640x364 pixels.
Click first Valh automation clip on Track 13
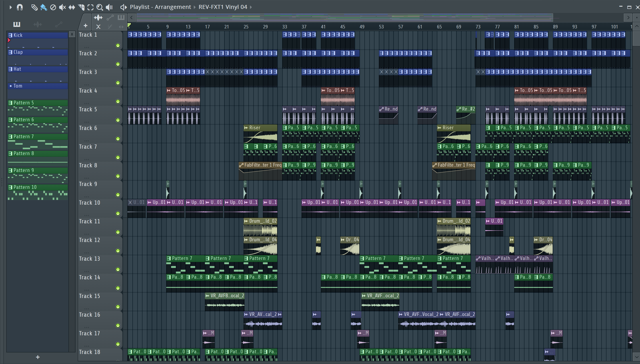(x=485, y=264)
